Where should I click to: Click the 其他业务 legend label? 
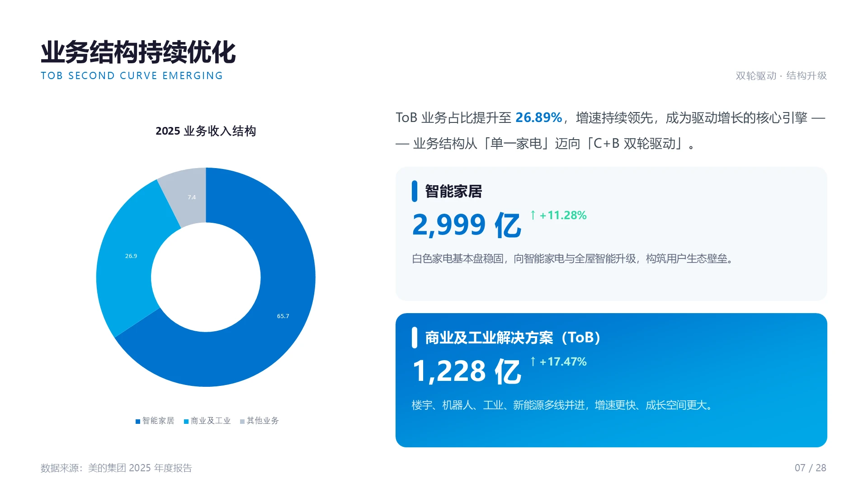263,421
